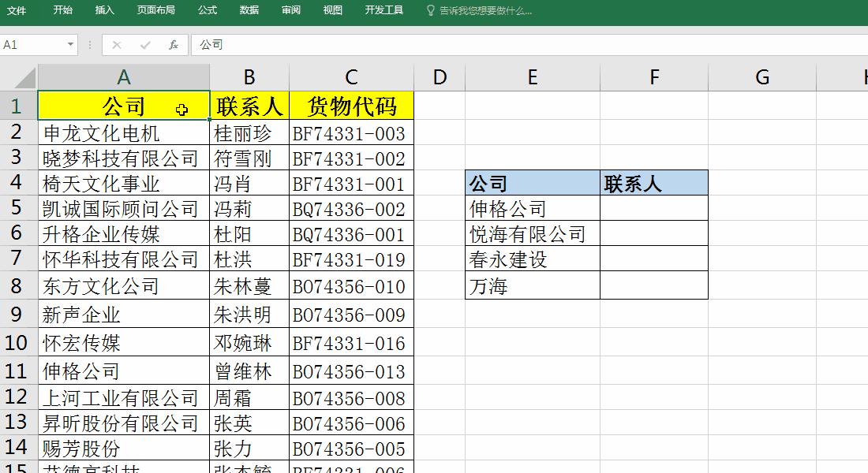
Task: Open the 页面布局 ribbon tab
Action: pos(155,11)
